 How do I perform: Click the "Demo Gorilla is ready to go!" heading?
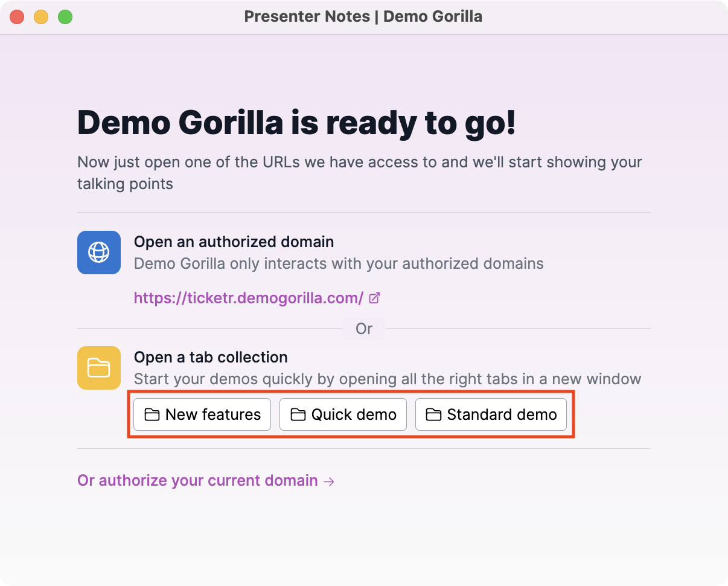pyautogui.click(x=296, y=123)
